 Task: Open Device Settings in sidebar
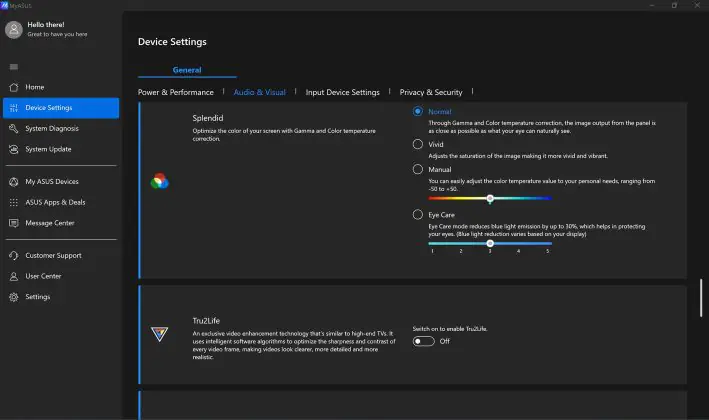point(61,108)
